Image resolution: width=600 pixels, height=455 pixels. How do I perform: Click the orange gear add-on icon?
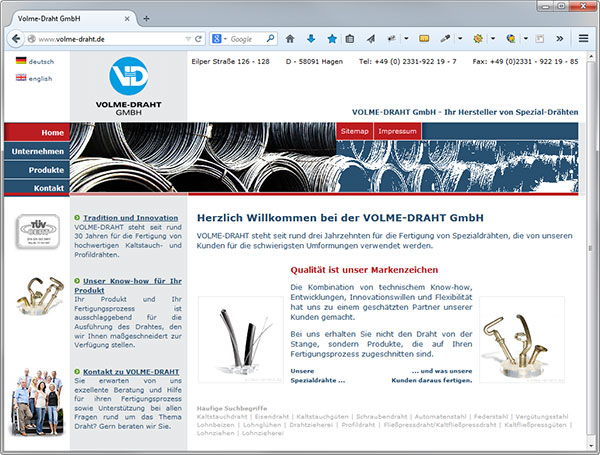(x=478, y=38)
